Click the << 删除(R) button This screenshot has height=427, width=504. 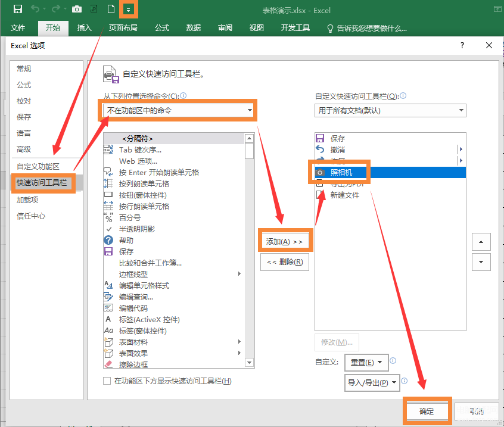click(x=284, y=262)
